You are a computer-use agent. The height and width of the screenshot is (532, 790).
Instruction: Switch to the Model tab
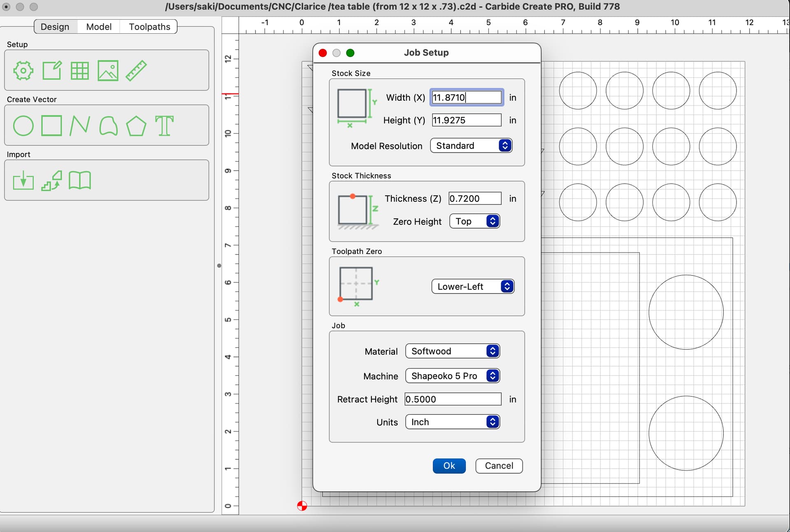tap(99, 27)
